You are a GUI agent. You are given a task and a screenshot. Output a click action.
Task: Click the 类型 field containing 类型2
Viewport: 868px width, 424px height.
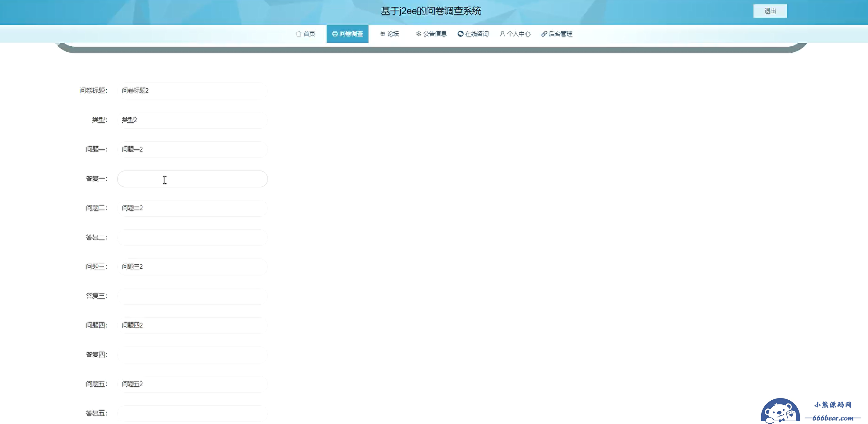[192, 120]
